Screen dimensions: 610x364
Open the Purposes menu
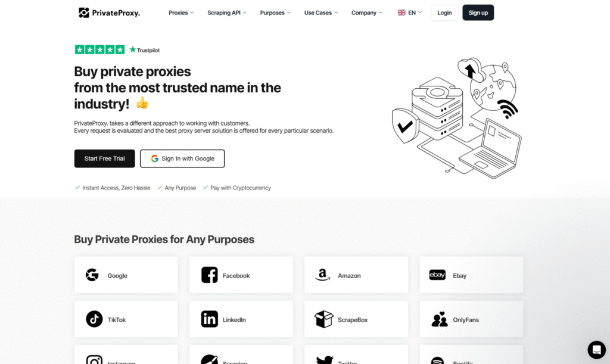(x=275, y=13)
